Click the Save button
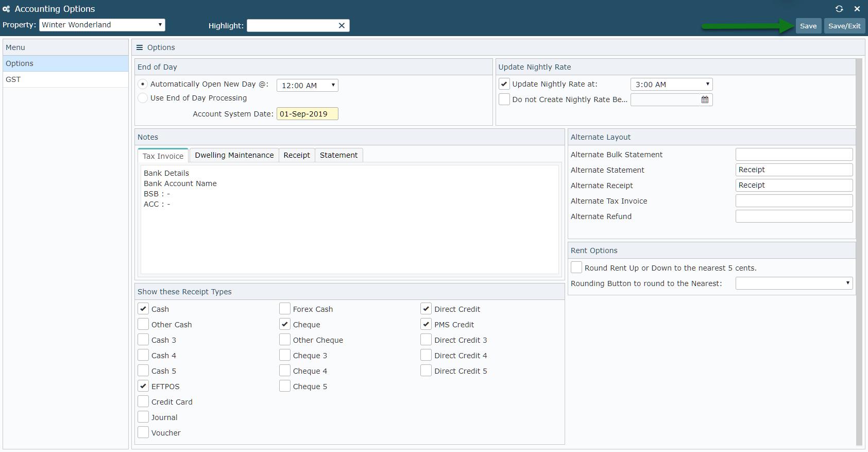Screen dimensions: 868x452 tap(808, 26)
